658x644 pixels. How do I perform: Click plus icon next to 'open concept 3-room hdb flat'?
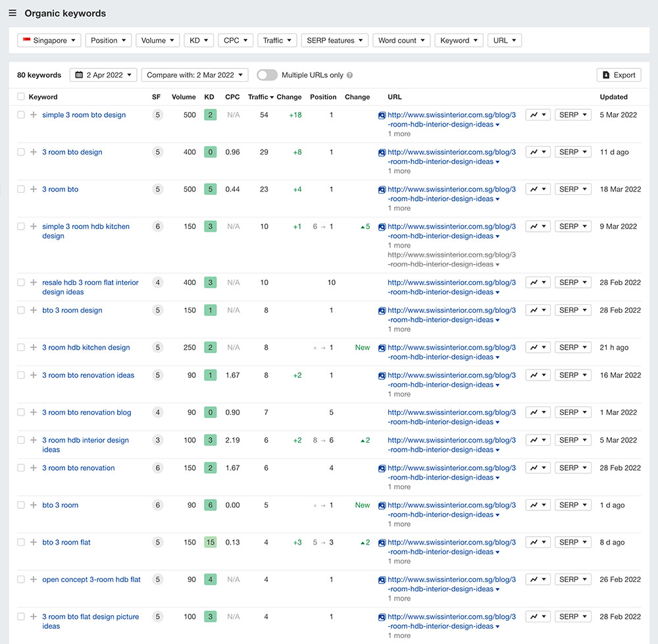(34, 579)
